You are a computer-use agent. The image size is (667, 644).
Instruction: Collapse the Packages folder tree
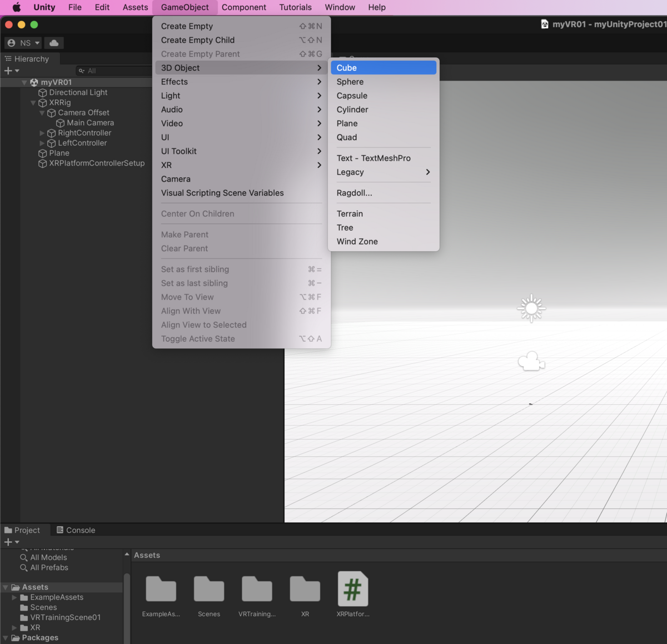click(6, 637)
